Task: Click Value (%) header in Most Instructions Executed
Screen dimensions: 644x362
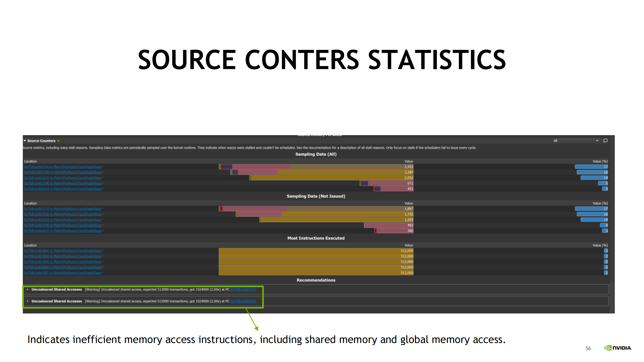Action: tap(600, 245)
